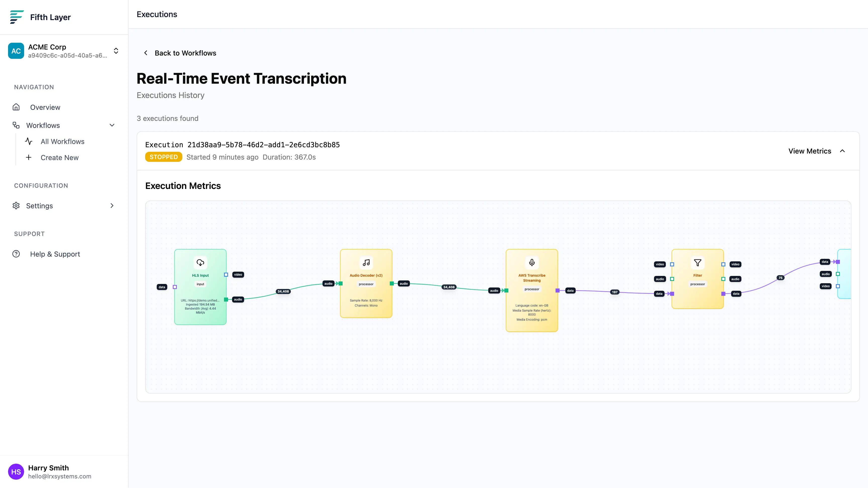This screenshot has height=488, width=868.
Task: Click the back arrow beside Back to Workflows
Action: click(146, 53)
